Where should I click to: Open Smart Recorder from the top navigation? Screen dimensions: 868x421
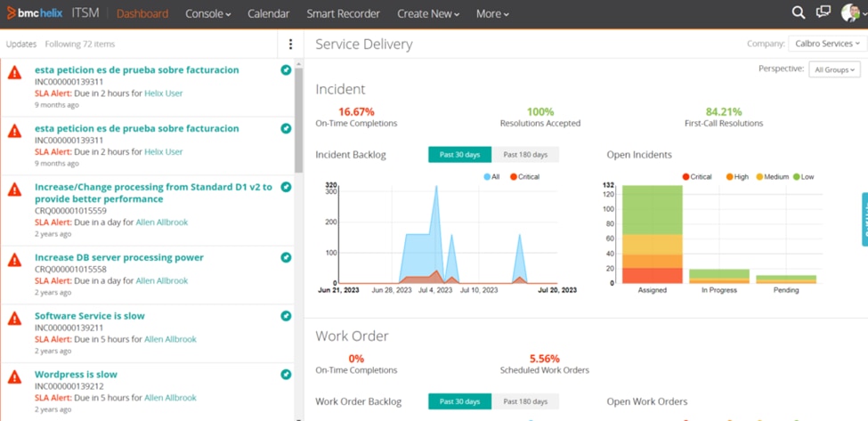(343, 14)
